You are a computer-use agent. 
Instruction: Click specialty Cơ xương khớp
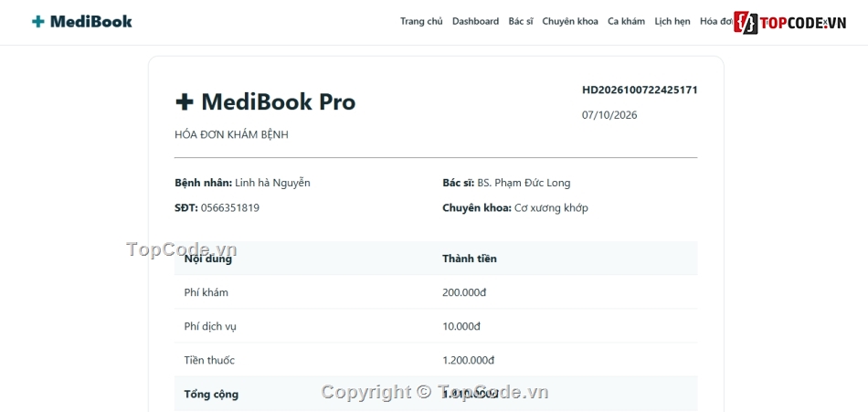[x=551, y=208]
